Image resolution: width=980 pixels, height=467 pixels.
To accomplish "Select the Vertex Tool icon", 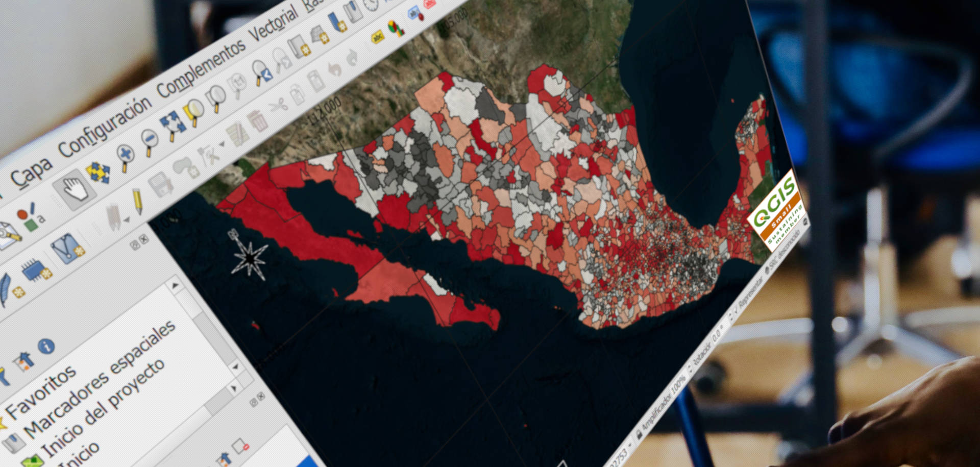I will click(209, 155).
